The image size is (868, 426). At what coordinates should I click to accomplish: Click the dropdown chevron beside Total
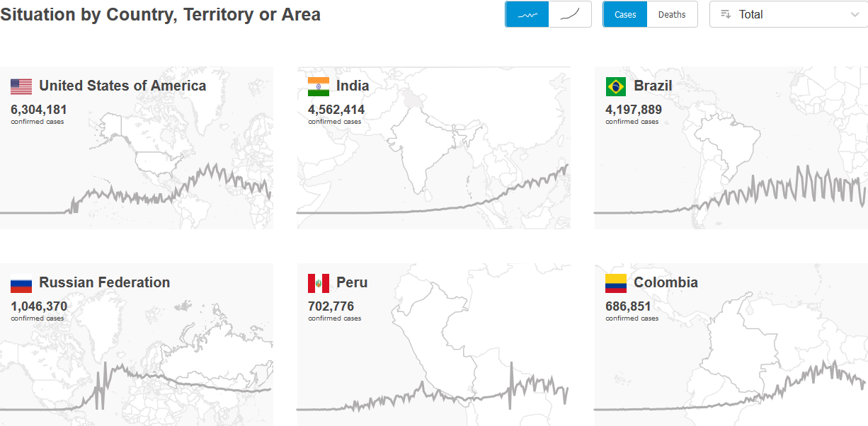(855, 14)
